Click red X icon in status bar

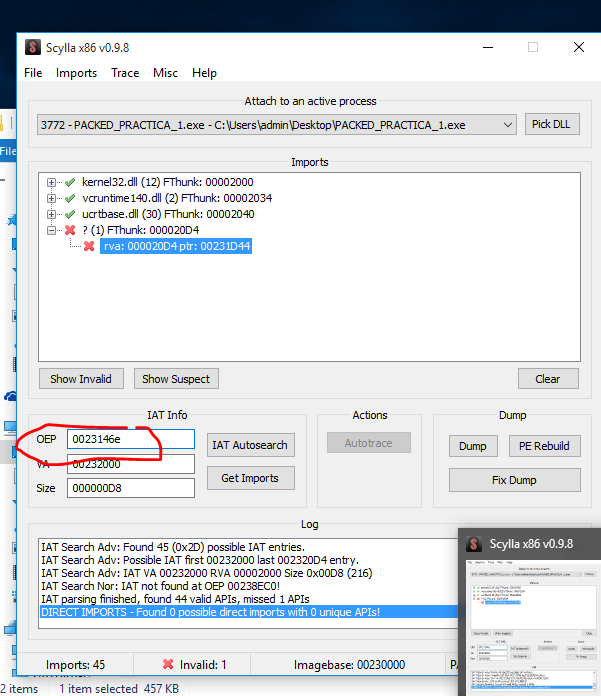pyautogui.click(x=168, y=664)
